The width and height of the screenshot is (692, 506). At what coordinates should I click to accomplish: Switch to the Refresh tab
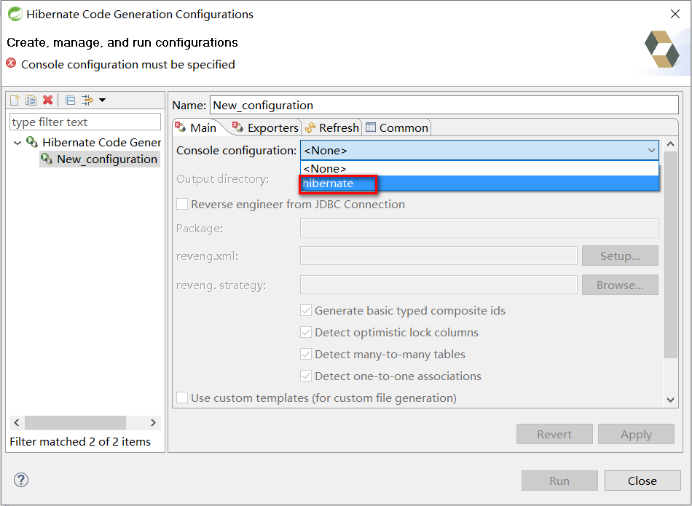[332, 128]
